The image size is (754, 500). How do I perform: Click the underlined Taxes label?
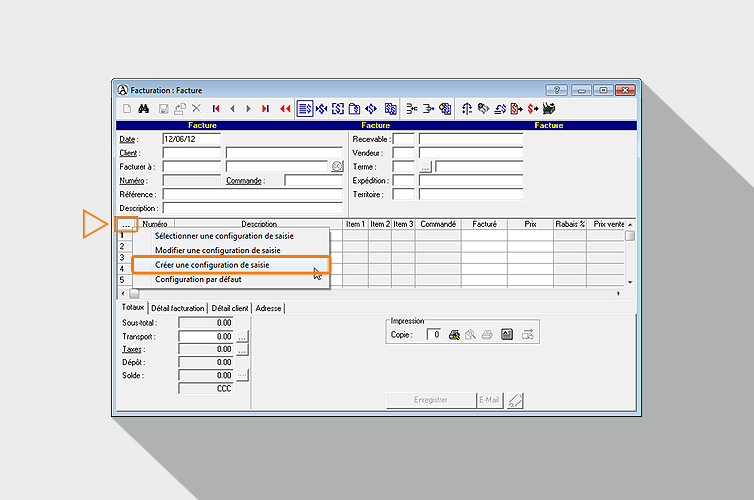tap(132, 350)
